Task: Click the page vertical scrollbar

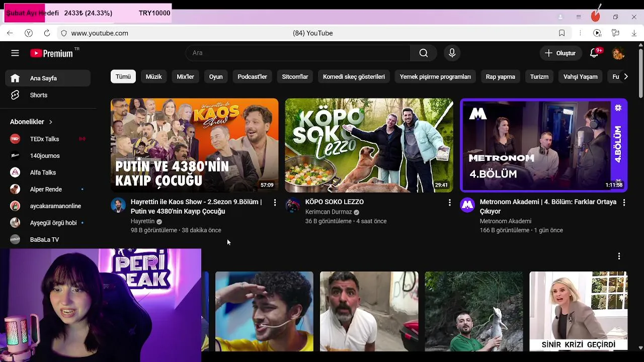Action: pyautogui.click(x=640, y=73)
